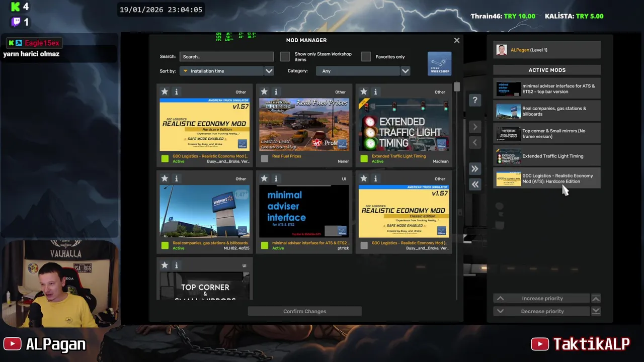This screenshot has width=644, height=362.
Task: Click the mod list vertical scrollbar handle
Action: (456, 86)
